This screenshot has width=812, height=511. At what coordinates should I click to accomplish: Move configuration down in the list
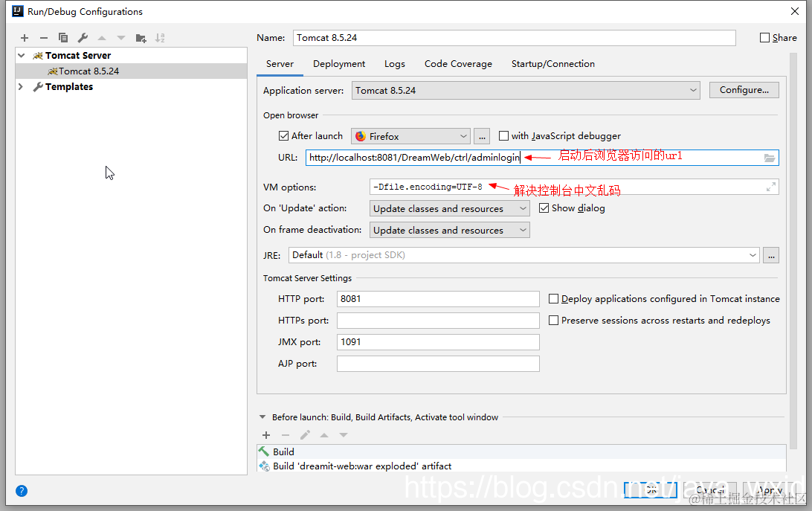(121, 38)
